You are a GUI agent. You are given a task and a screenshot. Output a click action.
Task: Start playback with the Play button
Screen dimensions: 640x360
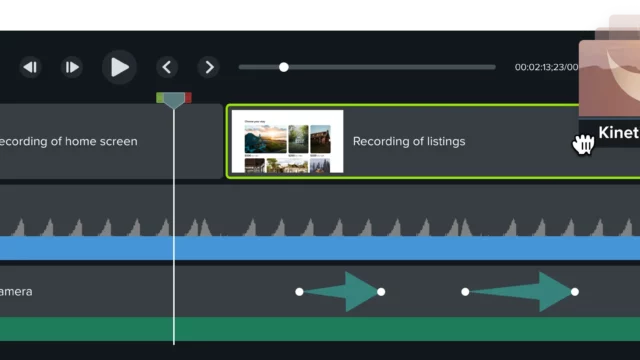click(119, 67)
